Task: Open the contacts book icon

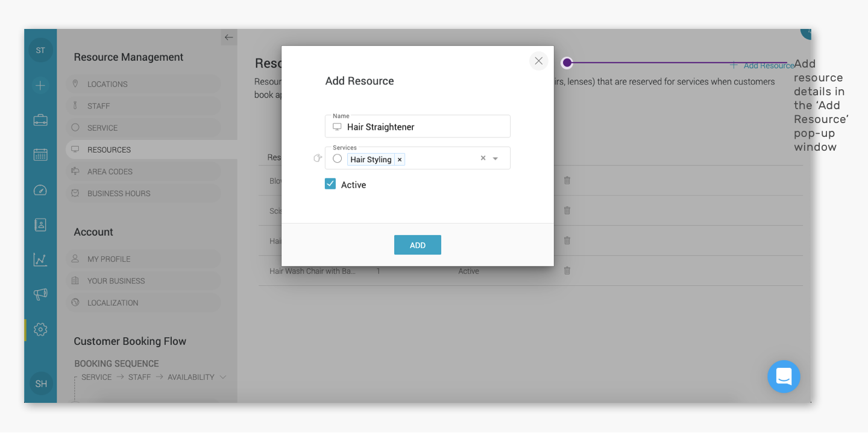Action: point(40,225)
